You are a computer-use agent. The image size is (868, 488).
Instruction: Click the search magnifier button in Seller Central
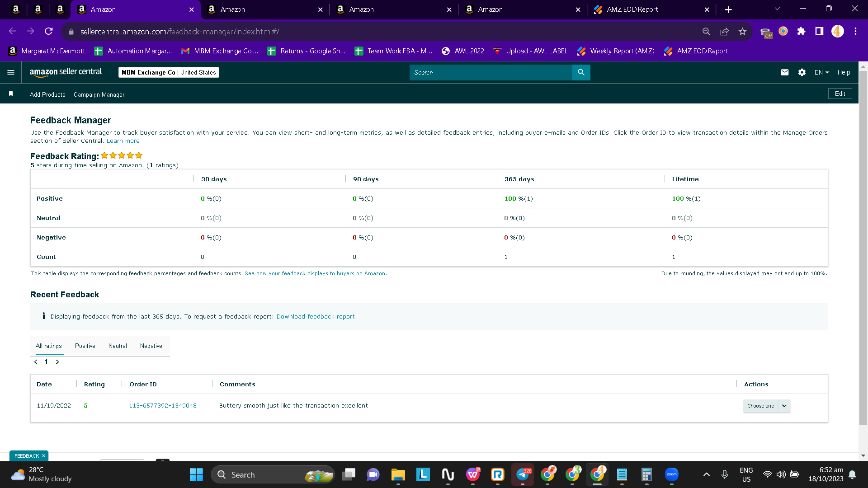coord(581,72)
